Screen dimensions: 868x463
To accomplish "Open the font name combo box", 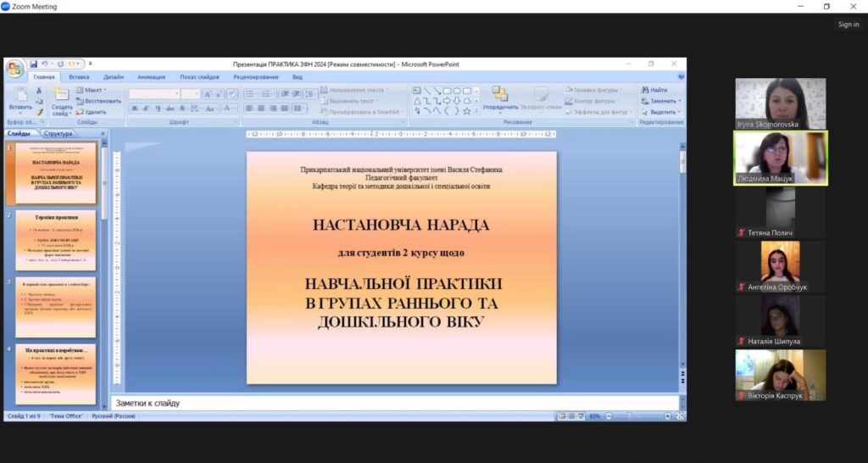I will point(153,93).
